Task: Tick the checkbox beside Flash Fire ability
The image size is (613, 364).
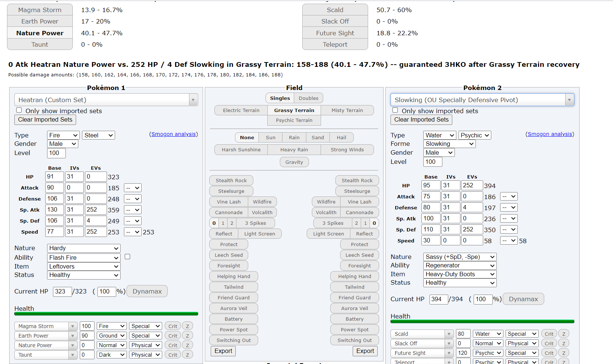Action: click(x=128, y=257)
